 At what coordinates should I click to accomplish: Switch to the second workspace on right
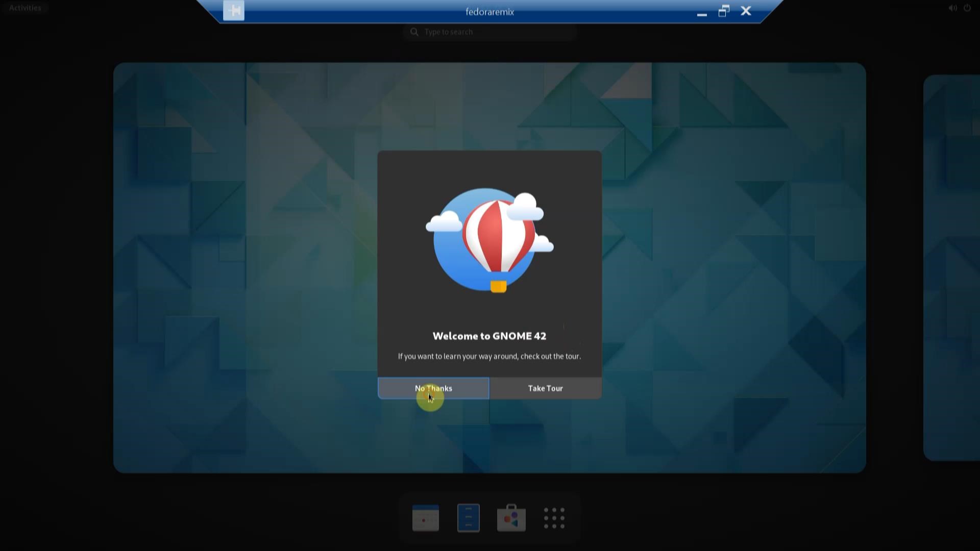pos(952,267)
